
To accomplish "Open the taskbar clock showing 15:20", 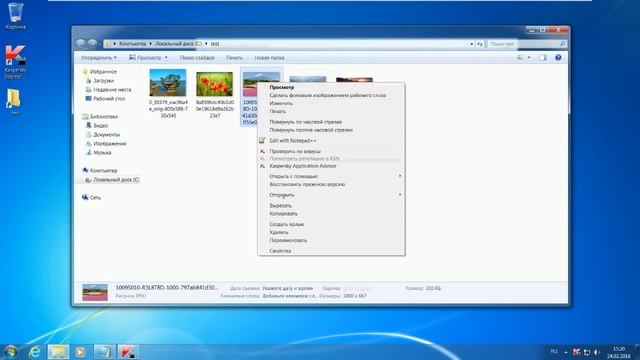I will point(619,352).
